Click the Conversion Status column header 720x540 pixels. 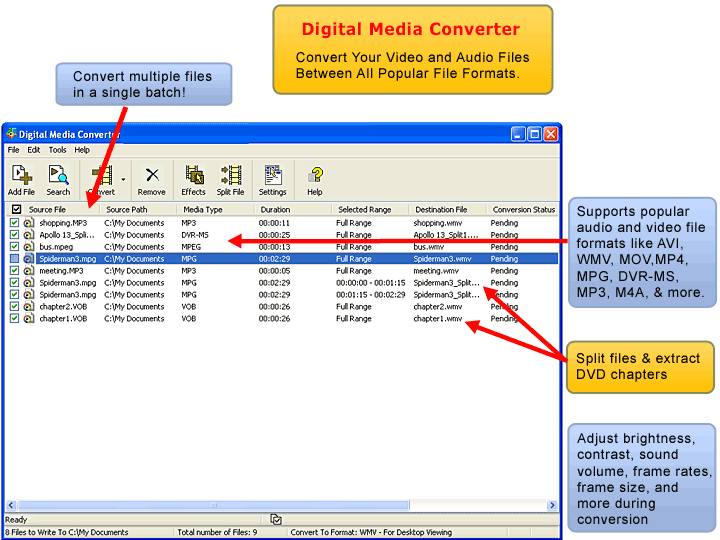524,209
